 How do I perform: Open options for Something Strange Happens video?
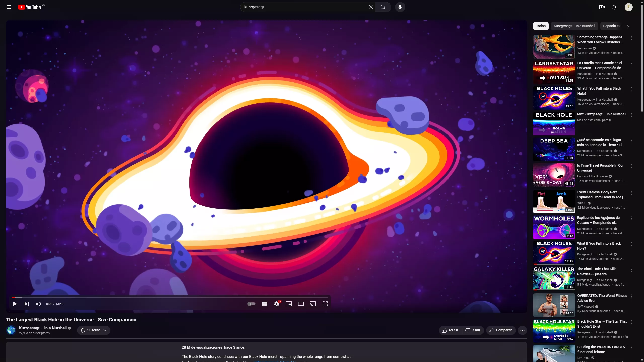[631, 38]
